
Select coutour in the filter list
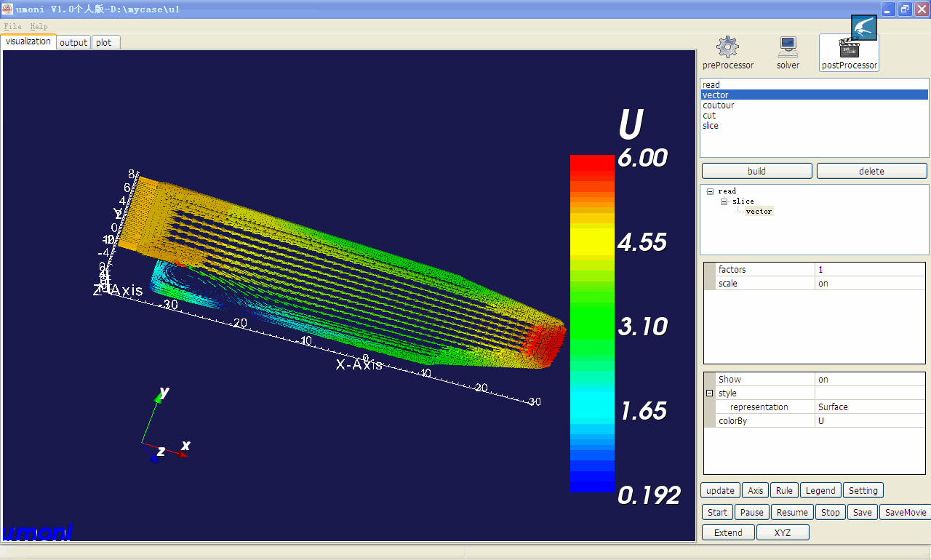coord(719,105)
